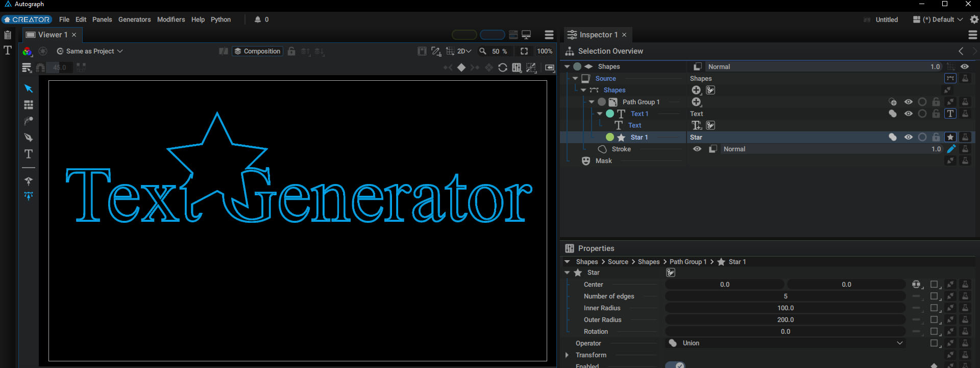Open the File menu
Image resolution: width=980 pixels, height=368 pixels.
click(x=64, y=19)
